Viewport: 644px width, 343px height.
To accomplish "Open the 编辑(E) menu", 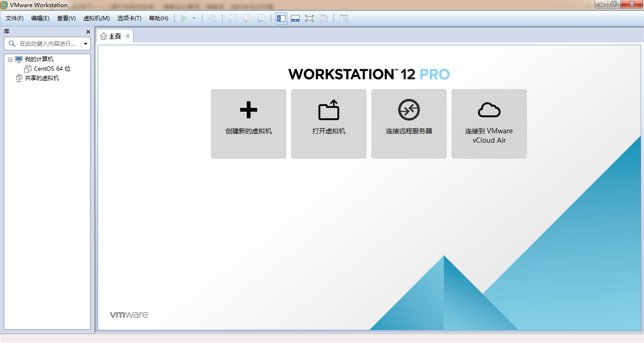I will click(x=40, y=18).
